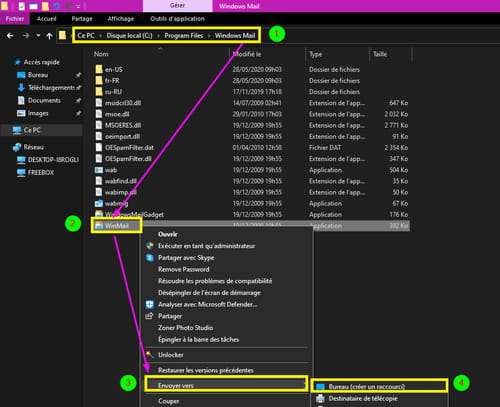Choose Résoudre les problèmes de compatibilité
500x407 pixels.
click(x=215, y=281)
